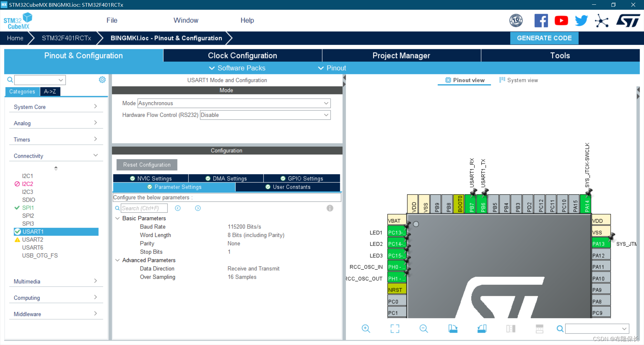Image resolution: width=644 pixels, height=345 pixels.
Task: Open the Pinout dropdown menu
Action: pos(332,68)
